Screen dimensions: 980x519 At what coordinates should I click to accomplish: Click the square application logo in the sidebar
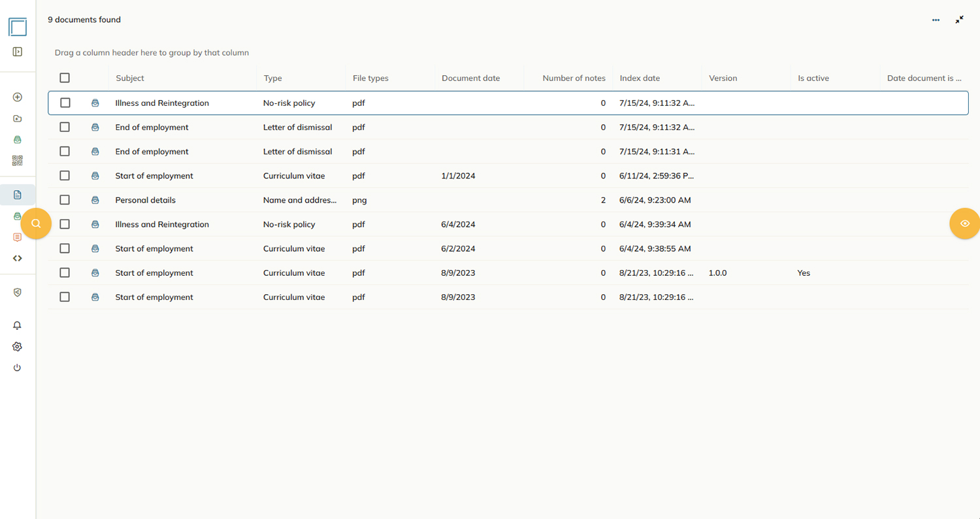pos(18,27)
